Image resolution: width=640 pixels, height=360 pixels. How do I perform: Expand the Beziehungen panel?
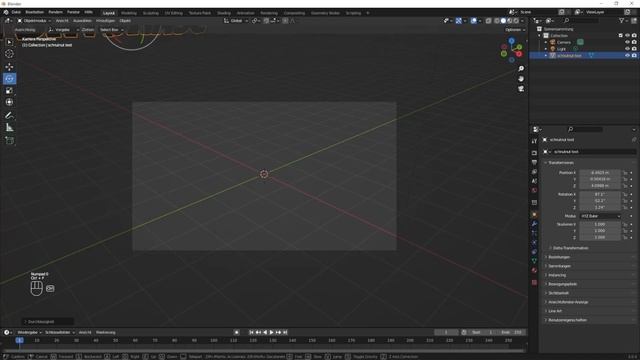[x=559, y=257]
